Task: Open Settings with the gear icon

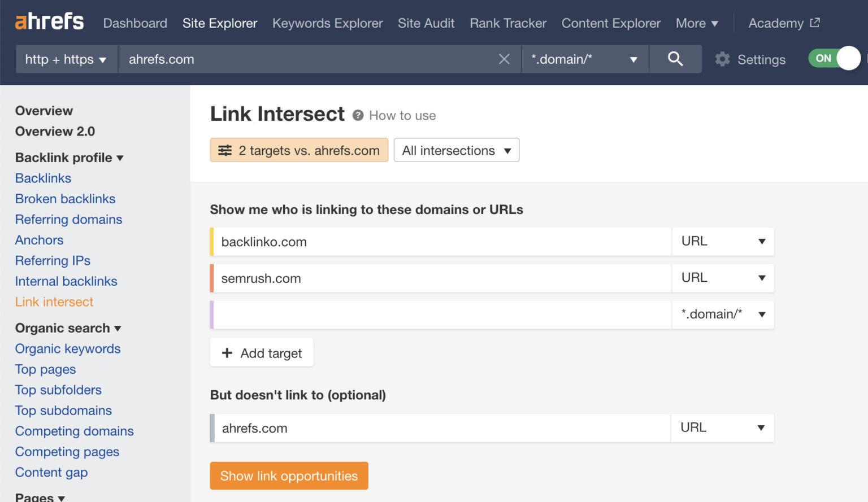Action: point(722,59)
